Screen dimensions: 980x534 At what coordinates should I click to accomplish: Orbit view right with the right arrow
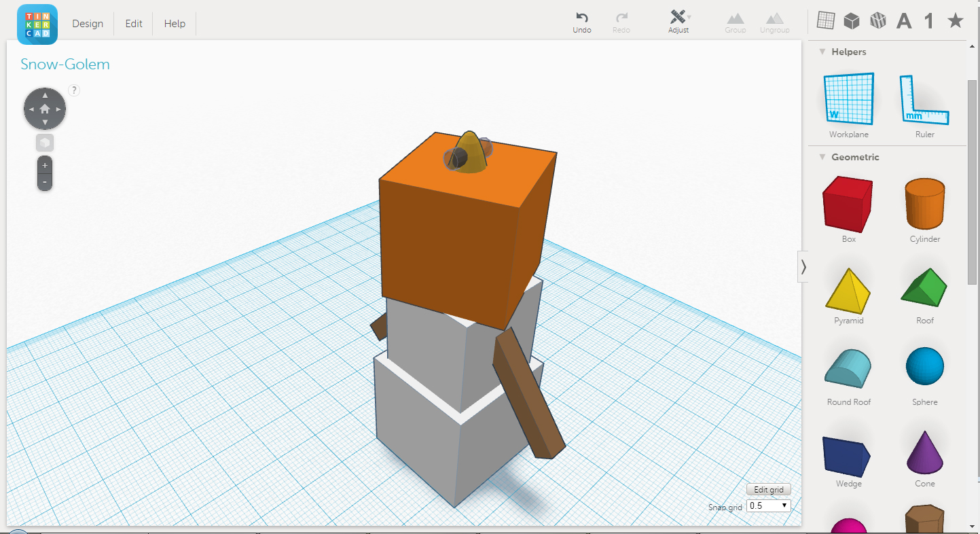(x=59, y=109)
